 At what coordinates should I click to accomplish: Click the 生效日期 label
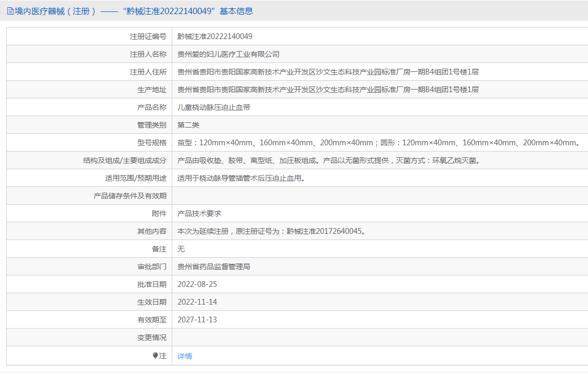152,302
